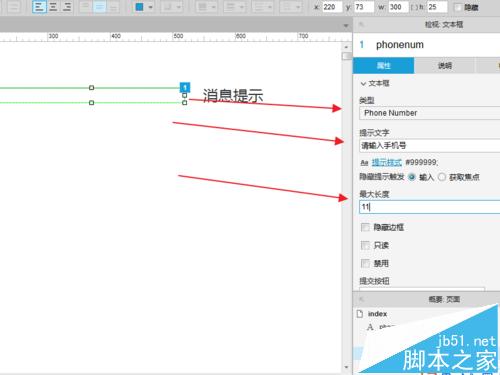Click the canvas scrollbar up arrow
500x375 pixels.
[346, 47]
